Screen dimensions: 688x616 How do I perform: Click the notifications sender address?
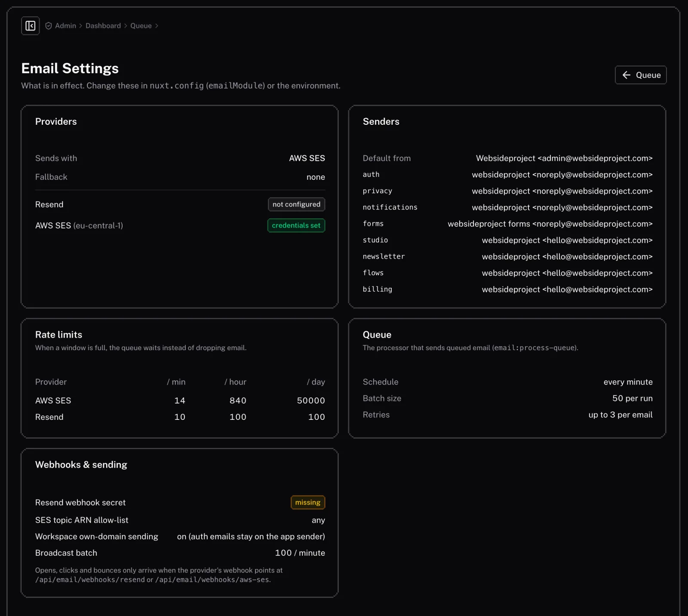(562, 207)
